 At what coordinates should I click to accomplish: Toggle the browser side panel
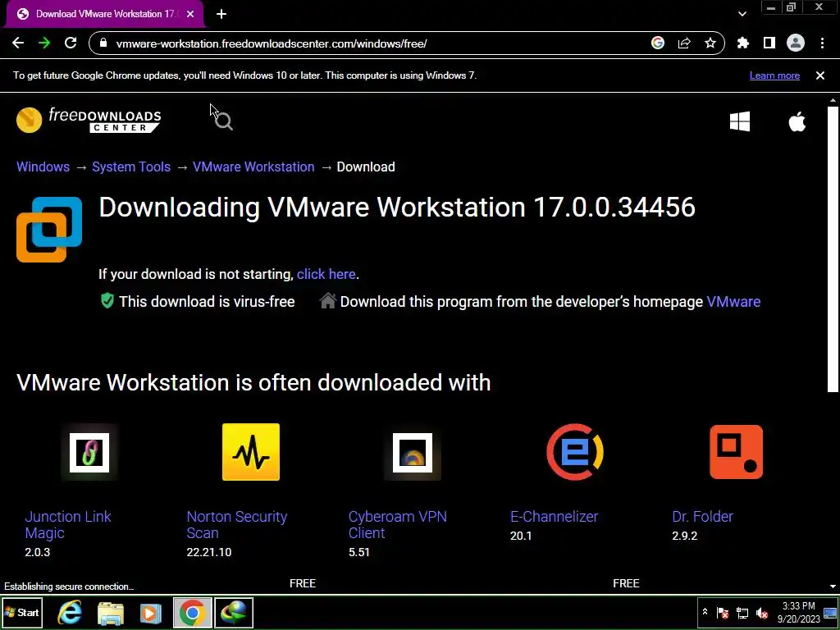pos(769,43)
